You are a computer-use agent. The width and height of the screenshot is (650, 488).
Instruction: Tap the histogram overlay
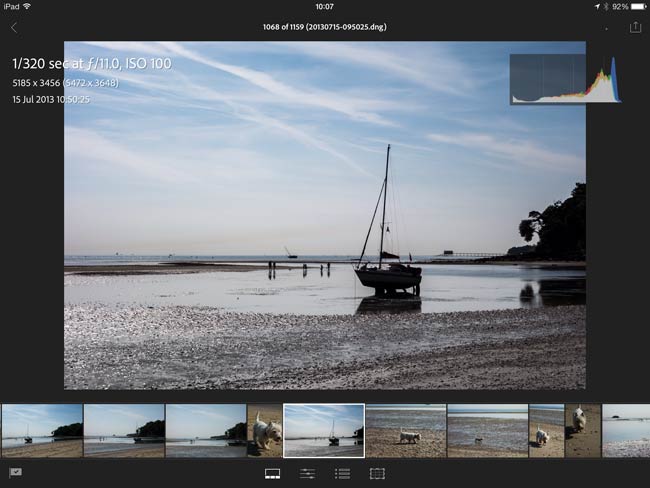565,79
